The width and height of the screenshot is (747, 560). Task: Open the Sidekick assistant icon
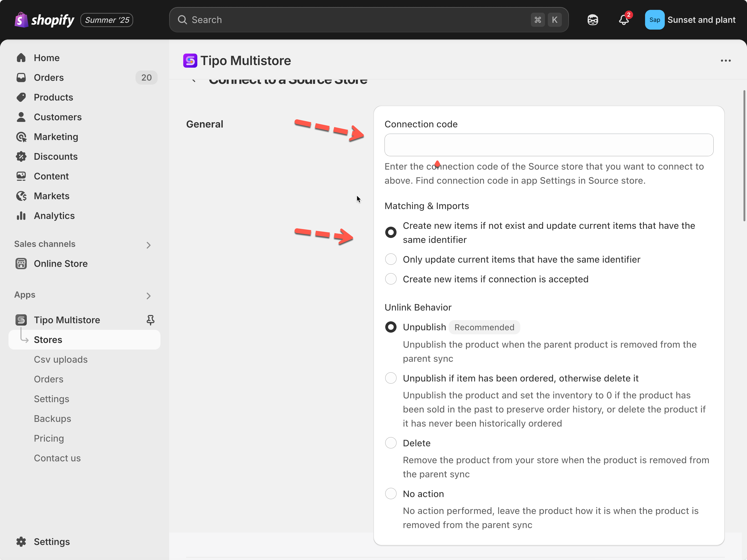pos(592,20)
